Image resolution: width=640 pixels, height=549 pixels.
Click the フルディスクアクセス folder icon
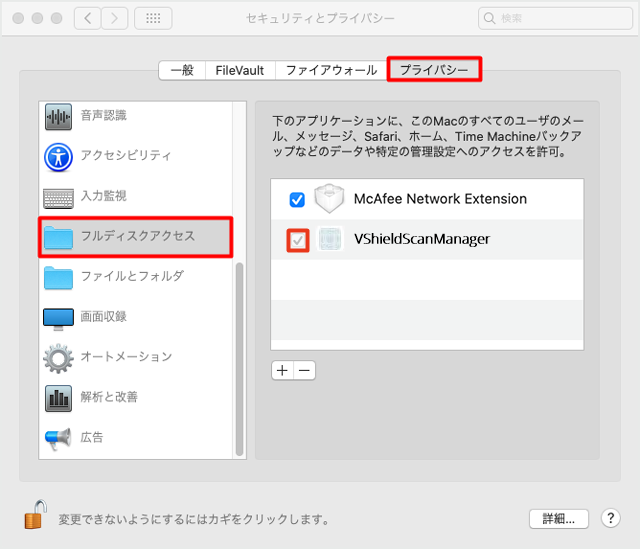[x=58, y=238]
